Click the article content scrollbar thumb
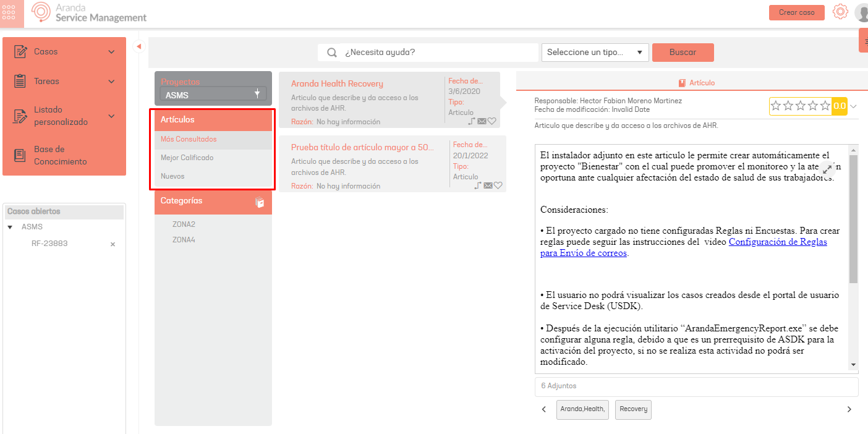This screenshot has height=434, width=868. (x=854, y=219)
